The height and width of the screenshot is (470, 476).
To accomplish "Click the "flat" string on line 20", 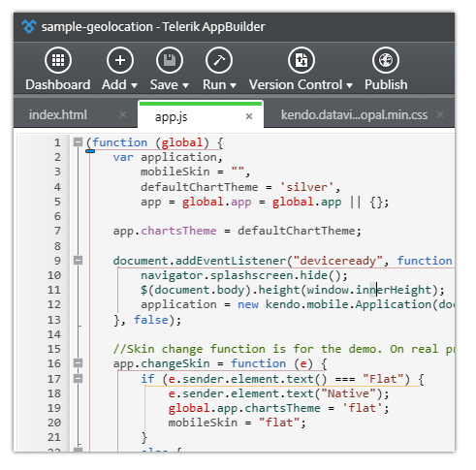I will [x=279, y=423].
